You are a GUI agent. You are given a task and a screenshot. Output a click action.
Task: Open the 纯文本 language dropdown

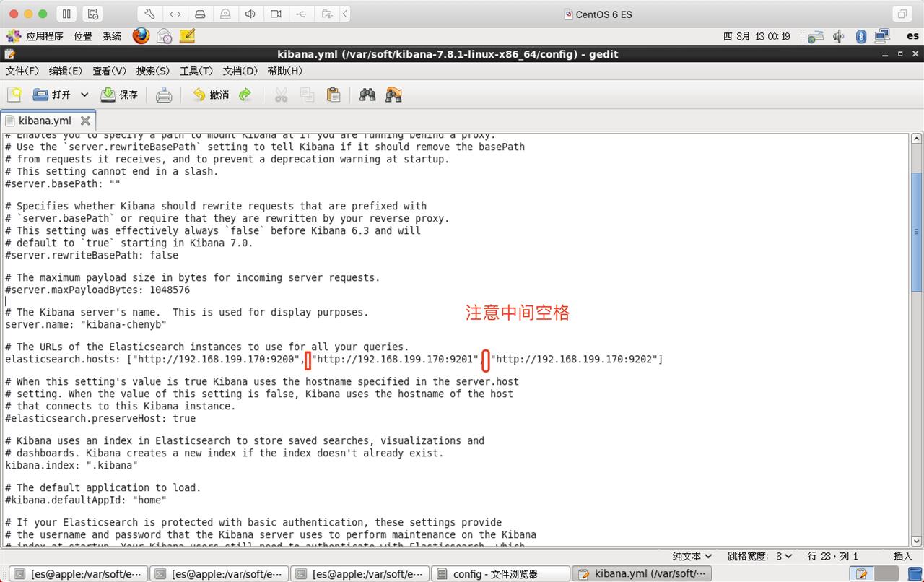[x=692, y=556]
